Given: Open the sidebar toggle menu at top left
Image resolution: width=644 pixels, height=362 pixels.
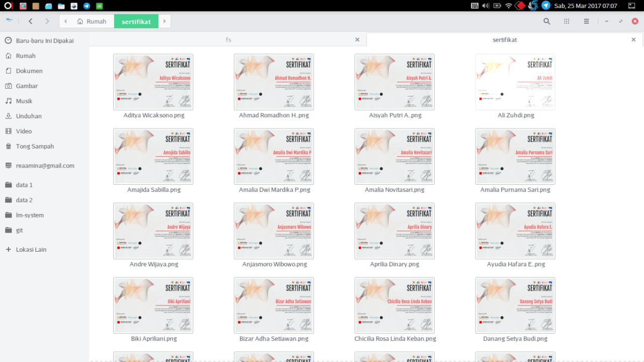Looking at the screenshot, I should pyautogui.click(x=10, y=21).
